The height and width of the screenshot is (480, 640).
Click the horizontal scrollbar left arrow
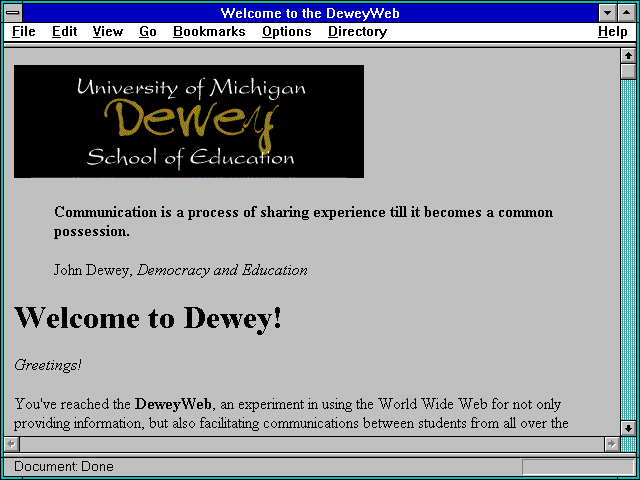pos(11,444)
